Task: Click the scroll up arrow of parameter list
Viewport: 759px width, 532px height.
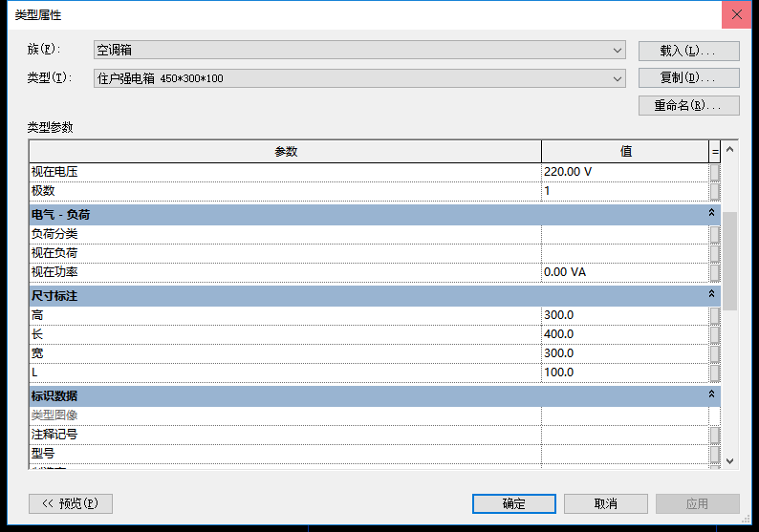Action: (730, 149)
